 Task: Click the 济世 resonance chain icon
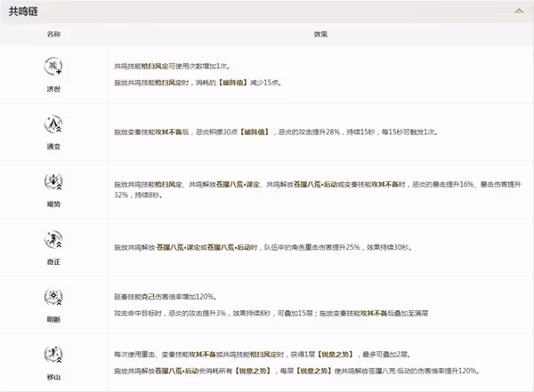coord(53,66)
